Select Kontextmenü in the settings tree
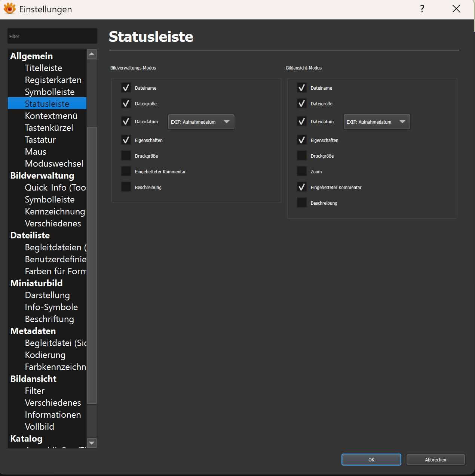475x476 pixels. coord(51,116)
